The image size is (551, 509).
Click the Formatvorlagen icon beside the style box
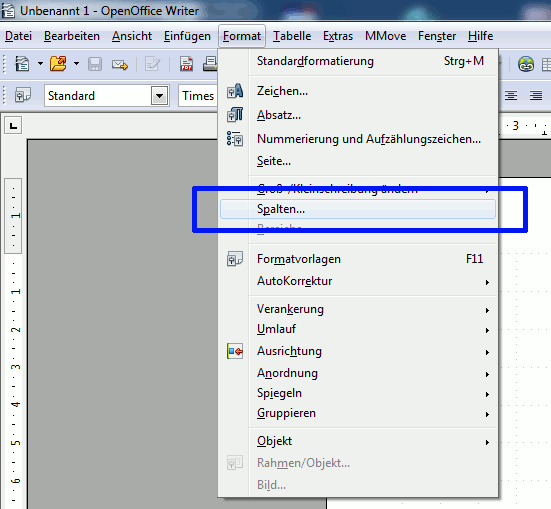pos(22,95)
